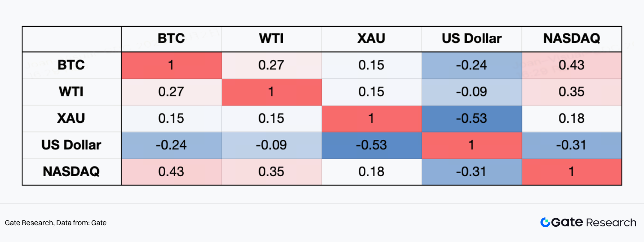Image resolution: width=644 pixels, height=242 pixels.
Task: Click the US Dollar row label
Action: click(x=71, y=145)
